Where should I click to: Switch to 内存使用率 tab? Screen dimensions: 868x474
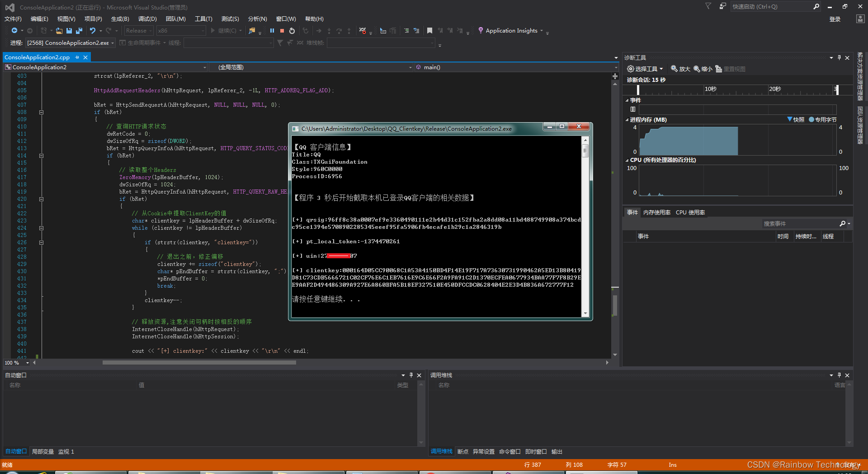click(657, 212)
